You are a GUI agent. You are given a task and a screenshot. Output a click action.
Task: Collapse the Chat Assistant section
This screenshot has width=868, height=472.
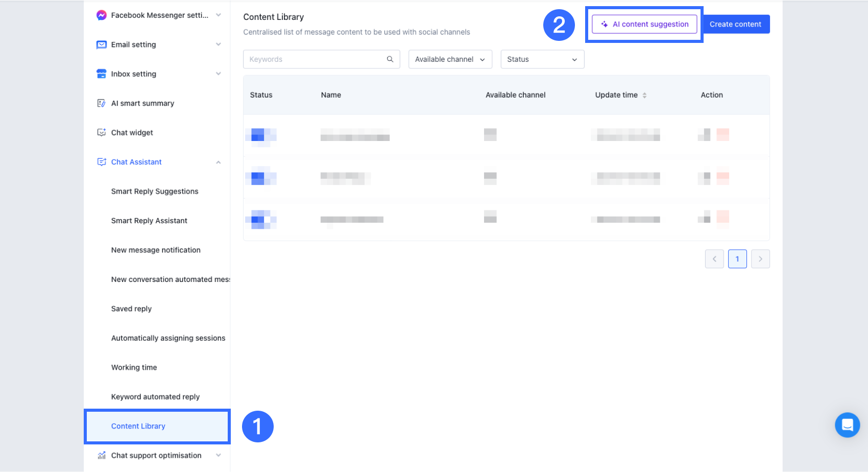pyautogui.click(x=218, y=162)
